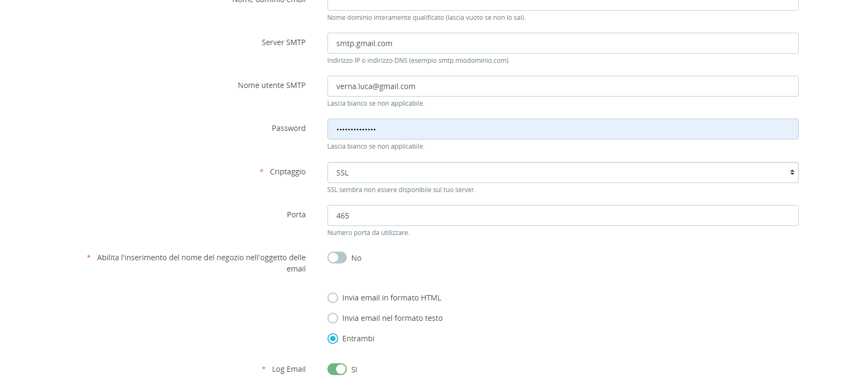Image resolution: width=868 pixels, height=389 pixels.
Task: Choose 'Invia email nel formato testo' radio
Action: [333, 318]
